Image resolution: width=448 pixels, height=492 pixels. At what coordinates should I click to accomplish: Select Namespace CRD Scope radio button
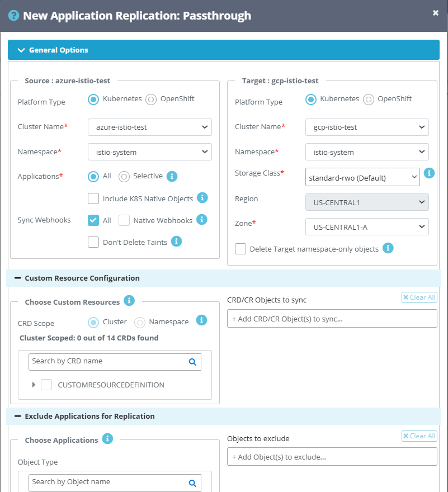point(140,322)
